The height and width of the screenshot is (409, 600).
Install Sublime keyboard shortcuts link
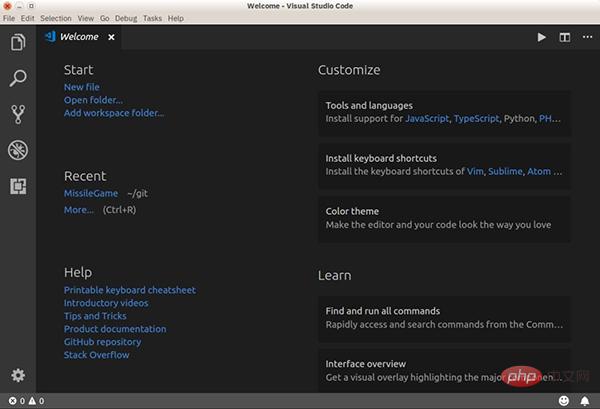[505, 171]
